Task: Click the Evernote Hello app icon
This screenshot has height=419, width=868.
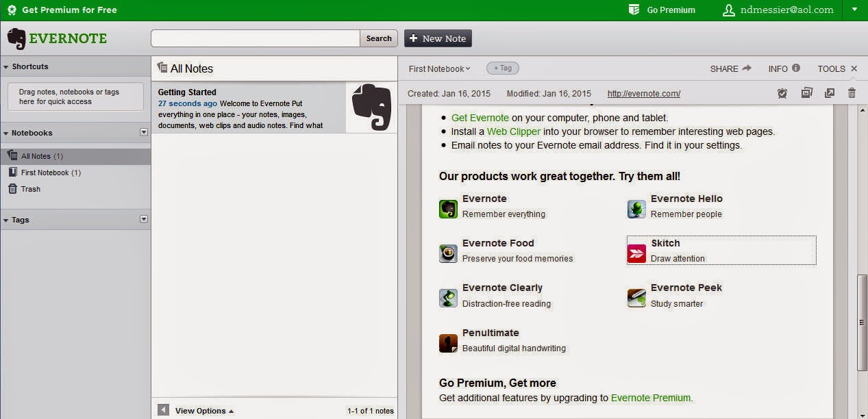Action: [x=636, y=209]
